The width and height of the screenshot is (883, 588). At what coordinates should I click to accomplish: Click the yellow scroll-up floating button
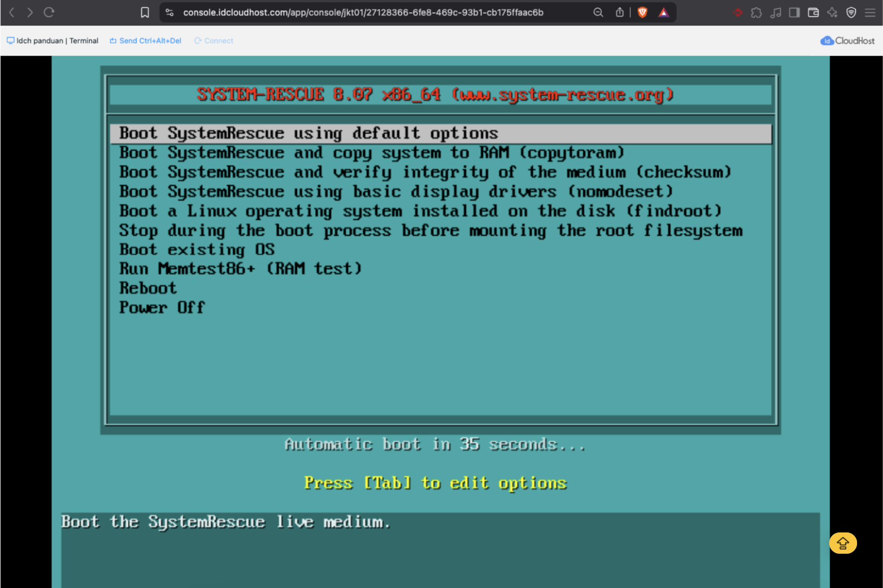point(843,543)
